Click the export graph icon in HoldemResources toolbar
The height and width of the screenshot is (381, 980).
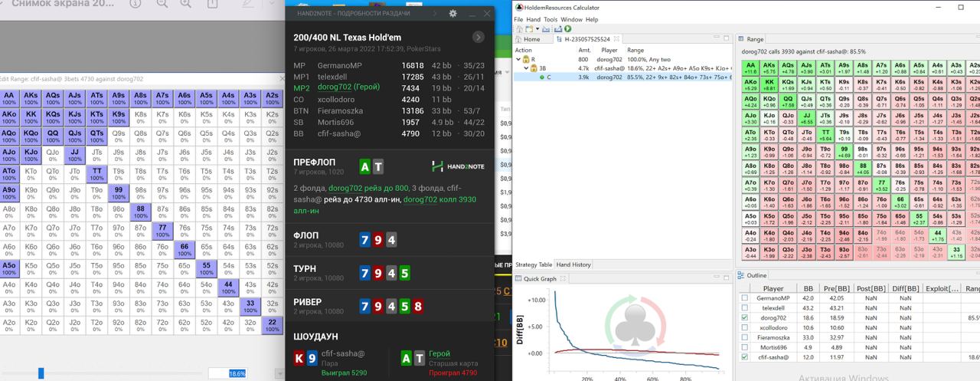(x=557, y=28)
